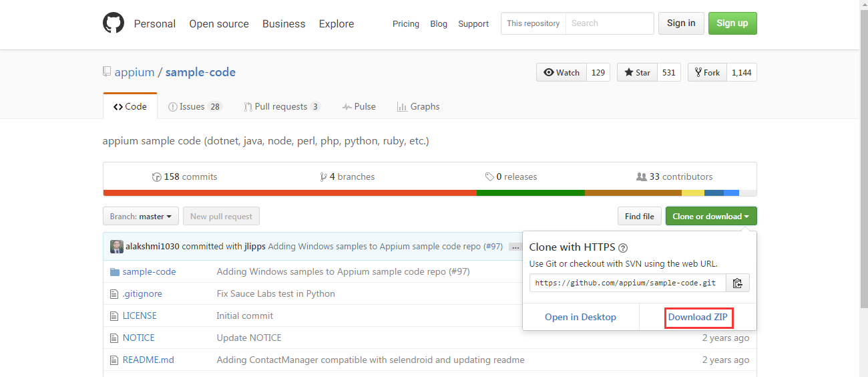Click the Star button
The image size is (868, 377).
(637, 72)
